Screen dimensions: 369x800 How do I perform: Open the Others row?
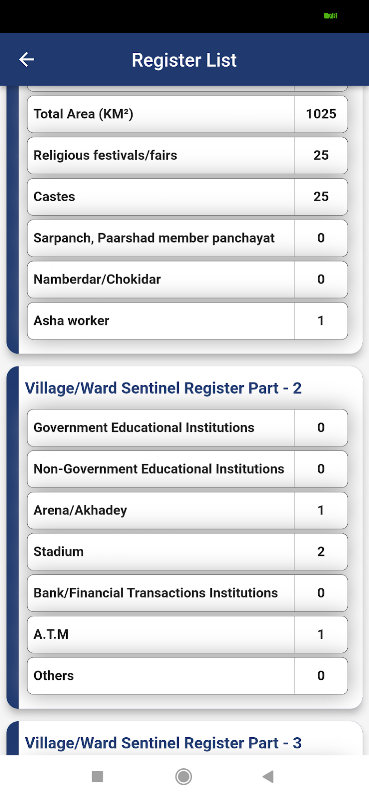[187, 676]
